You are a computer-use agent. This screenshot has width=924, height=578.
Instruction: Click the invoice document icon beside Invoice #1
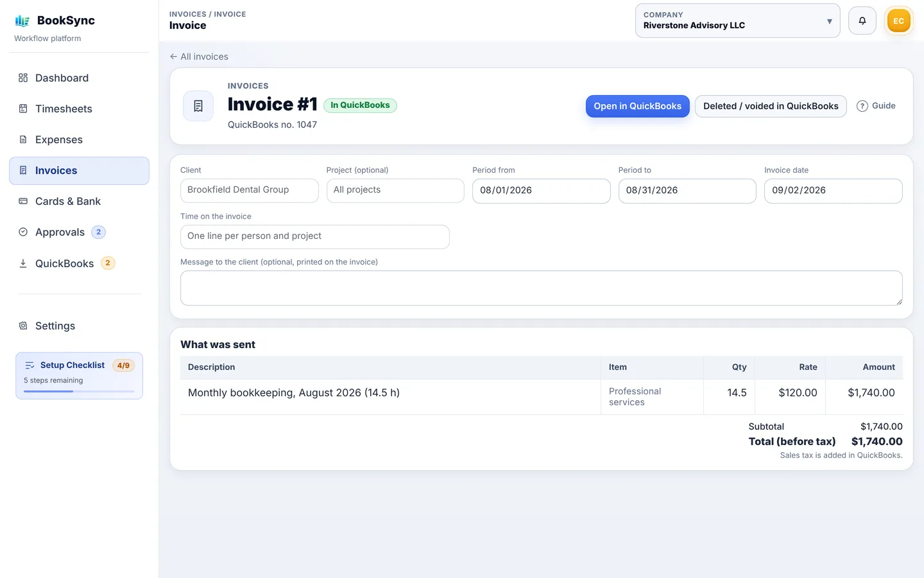(198, 106)
